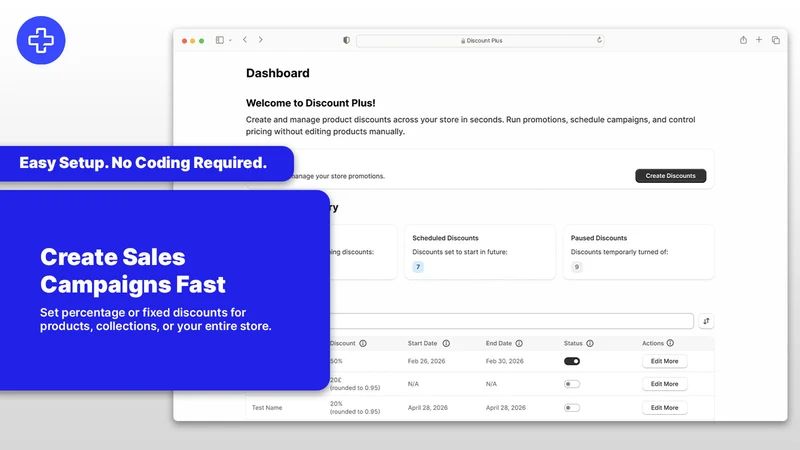
Task: Disable the status toggle for the Feb 26 discount
Action: pos(572,361)
